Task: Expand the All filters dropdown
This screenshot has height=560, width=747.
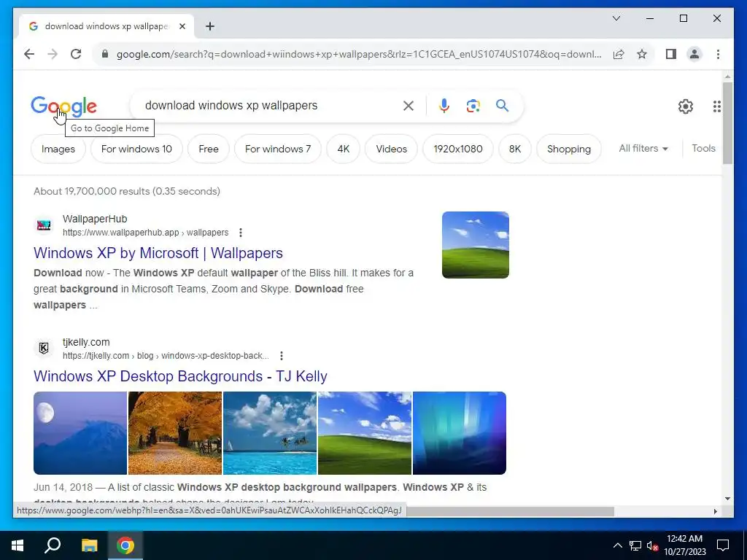Action: [643, 149]
